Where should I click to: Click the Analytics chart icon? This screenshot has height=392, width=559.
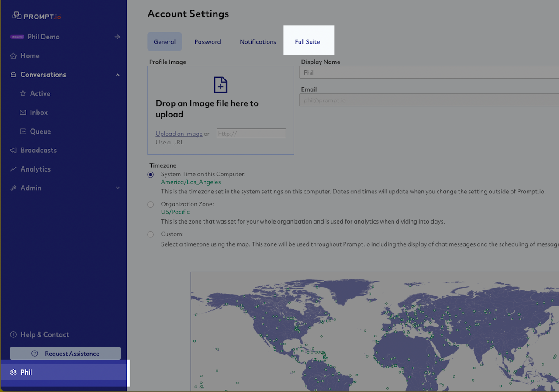[x=14, y=169]
